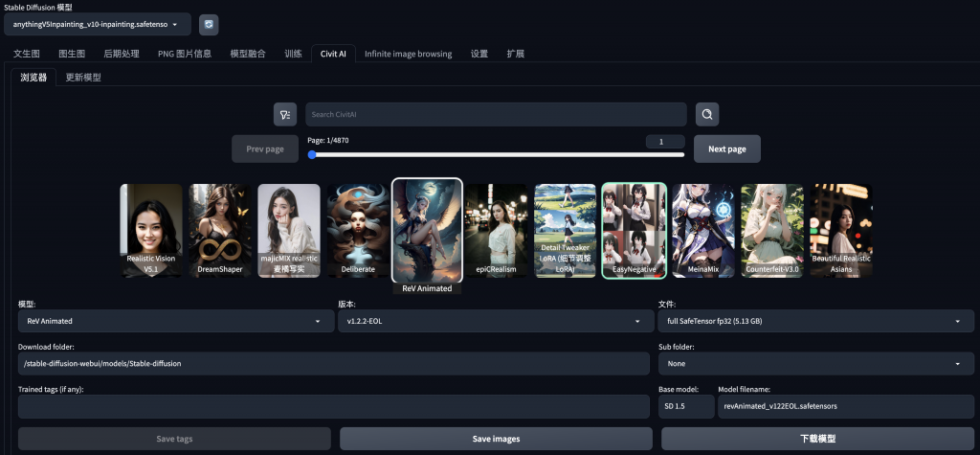The width and height of the screenshot is (980, 455).
Task: Click the page slider handle
Action: click(312, 154)
